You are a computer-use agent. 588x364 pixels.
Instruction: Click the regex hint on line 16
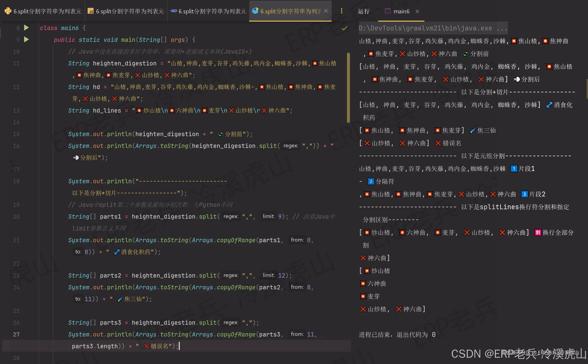tap(291, 146)
